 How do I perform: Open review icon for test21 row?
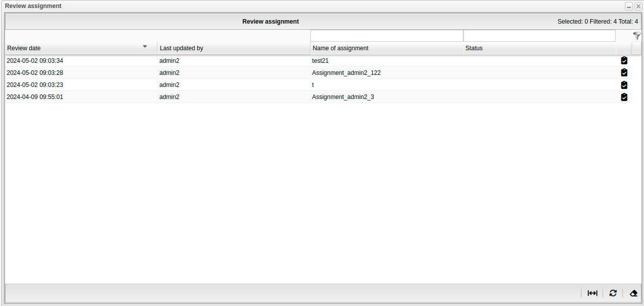pos(624,61)
